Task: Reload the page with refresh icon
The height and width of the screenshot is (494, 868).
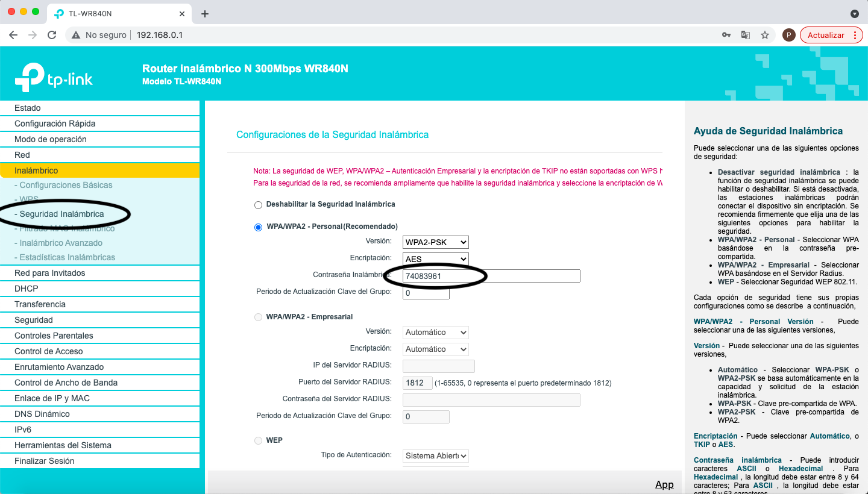Action: coord(52,35)
